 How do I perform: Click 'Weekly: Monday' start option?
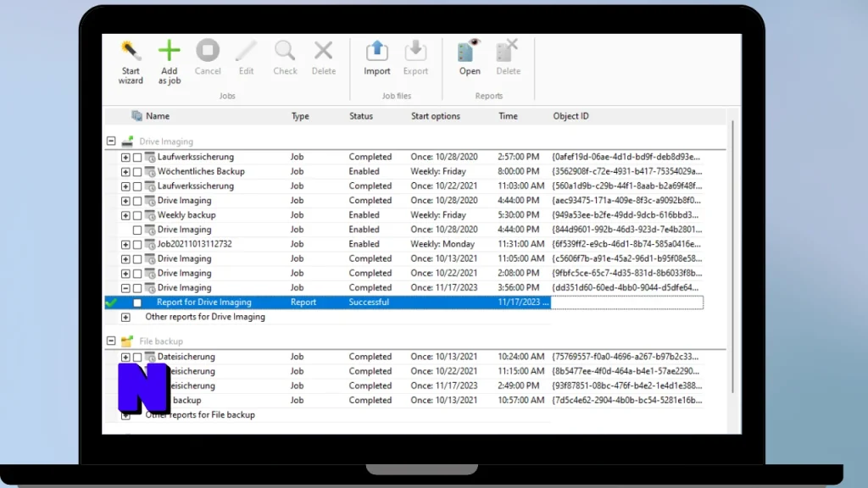442,244
